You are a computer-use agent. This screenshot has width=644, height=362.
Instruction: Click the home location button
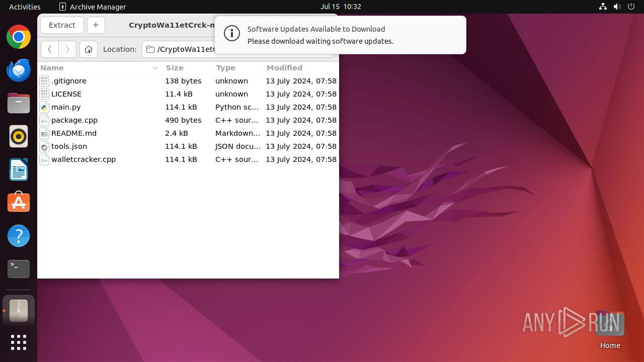[89, 49]
